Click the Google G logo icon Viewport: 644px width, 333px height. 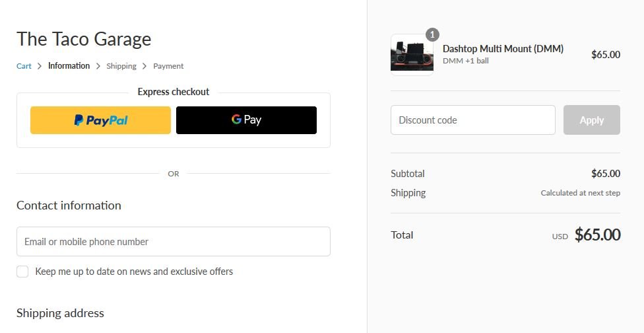(236, 119)
